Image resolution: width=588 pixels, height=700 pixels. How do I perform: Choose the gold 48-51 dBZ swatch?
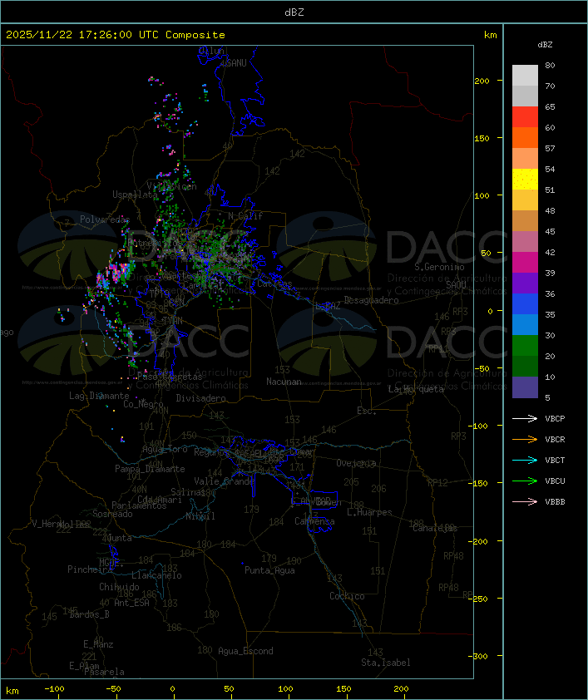[x=525, y=200]
